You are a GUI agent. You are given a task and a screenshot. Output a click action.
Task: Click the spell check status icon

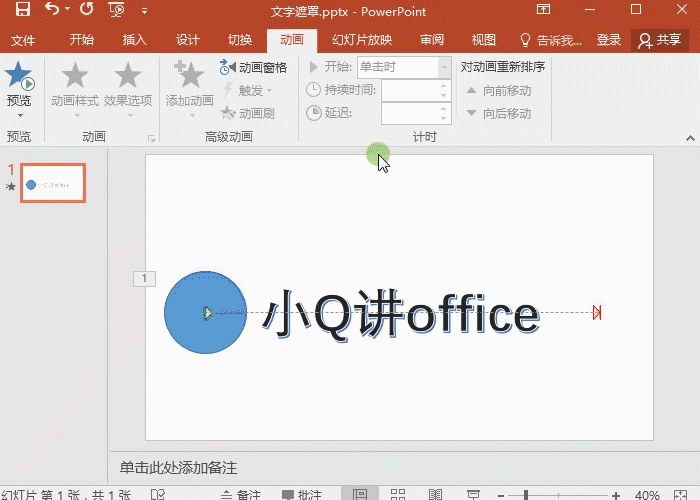[x=158, y=495]
